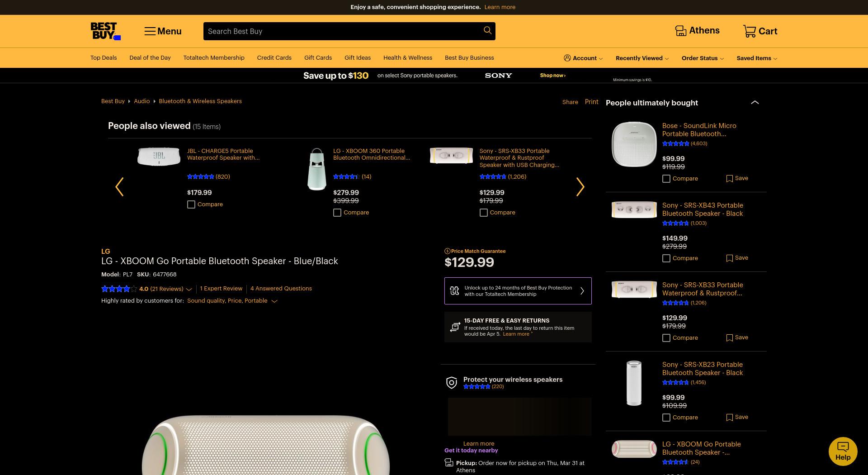Click Learn more in top banner
The width and height of the screenshot is (868, 475).
500,7
